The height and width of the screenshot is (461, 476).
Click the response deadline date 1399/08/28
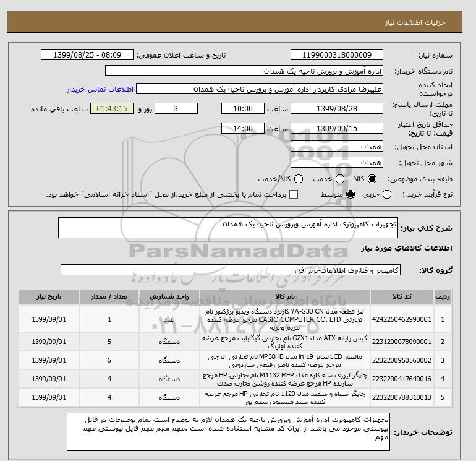coord(337,109)
